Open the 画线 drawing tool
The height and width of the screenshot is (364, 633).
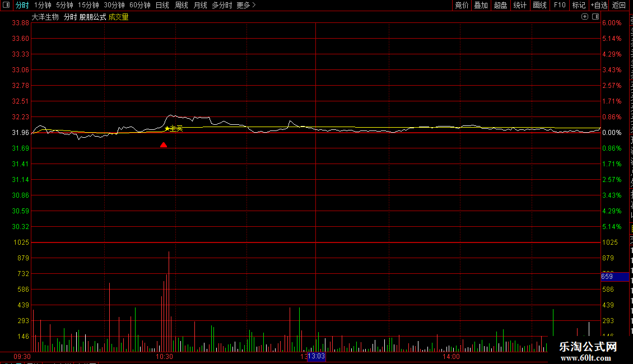click(540, 5)
